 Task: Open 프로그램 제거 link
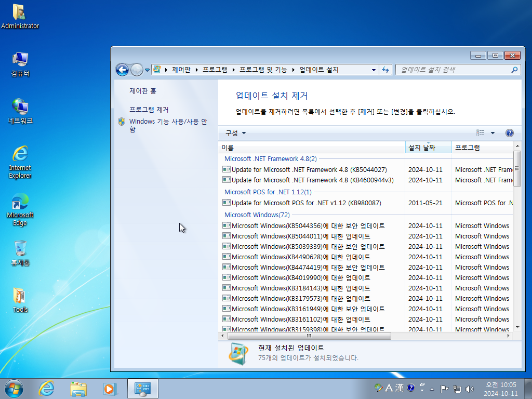pyautogui.click(x=149, y=110)
